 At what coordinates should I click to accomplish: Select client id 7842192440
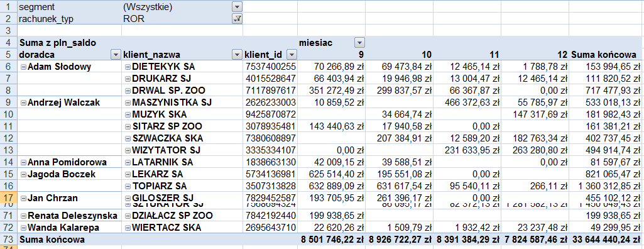coord(271,216)
